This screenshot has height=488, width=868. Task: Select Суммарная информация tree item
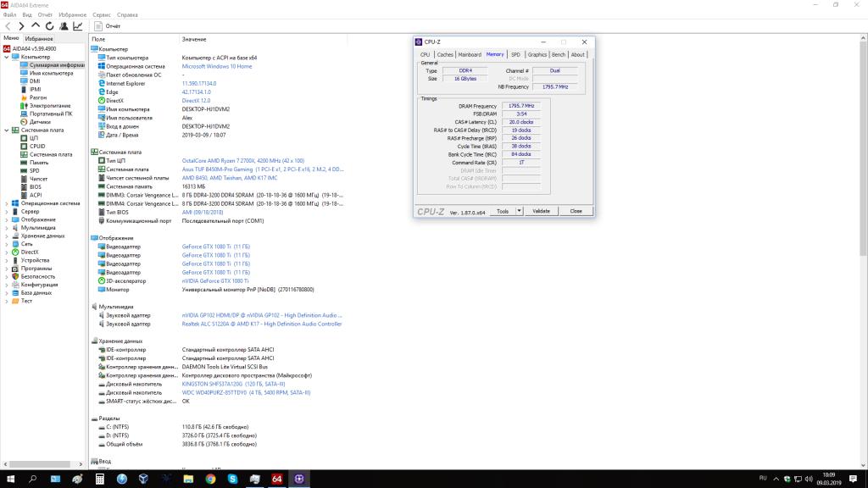point(57,64)
